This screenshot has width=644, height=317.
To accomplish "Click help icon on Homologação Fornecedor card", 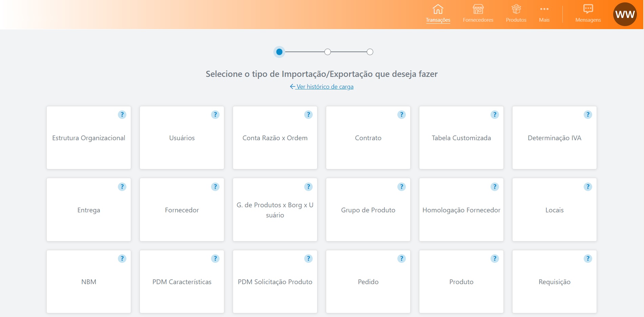I will (x=495, y=187).
